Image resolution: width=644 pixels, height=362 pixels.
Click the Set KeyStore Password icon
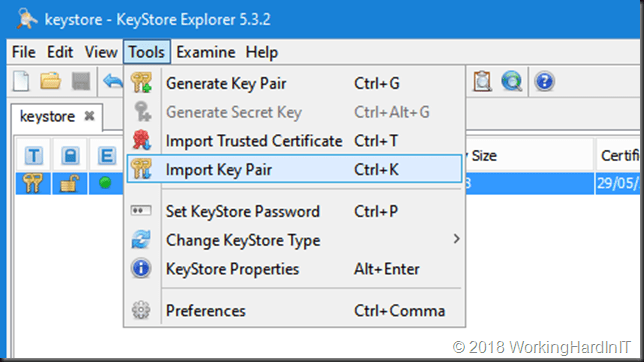tap(141, 211)
